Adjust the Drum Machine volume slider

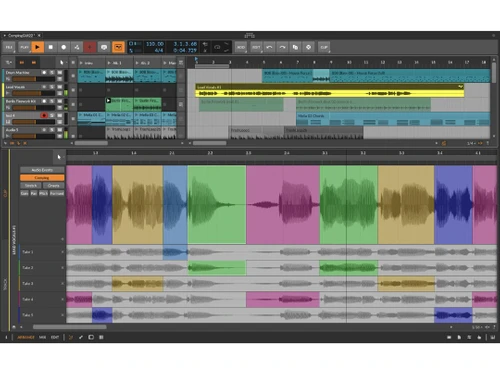pos(33,79)
